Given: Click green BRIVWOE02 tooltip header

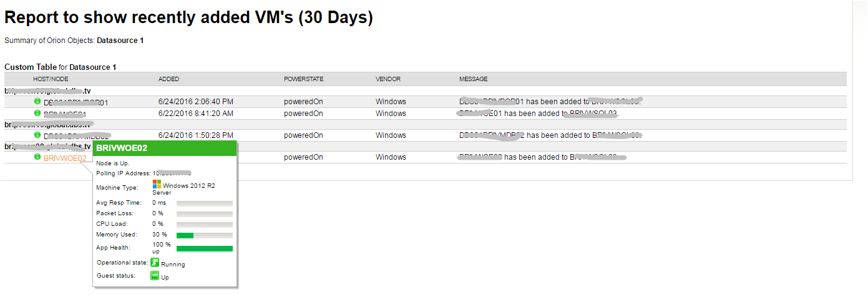Looking at the screenshot, I should (165, 148).
